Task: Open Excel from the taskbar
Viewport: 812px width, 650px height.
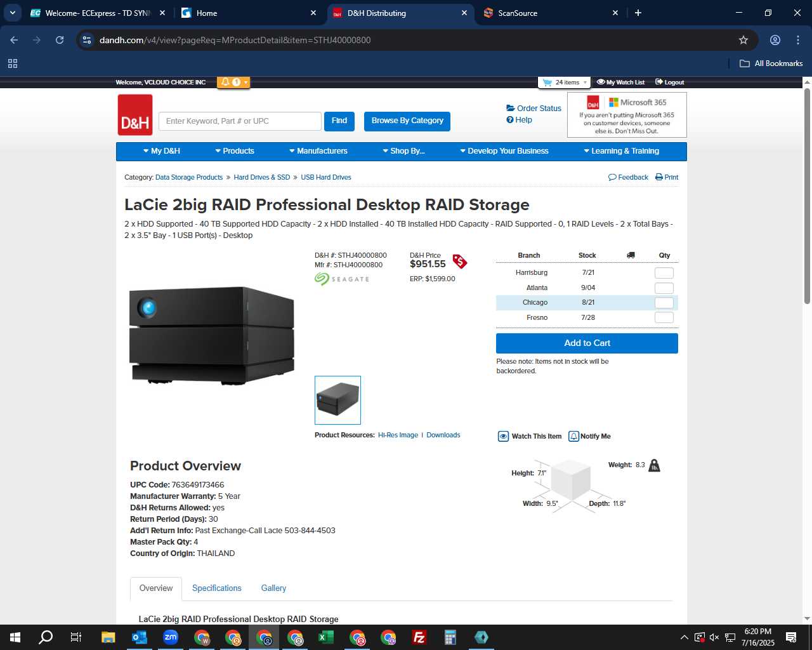Action: click(x=326, y=637)
